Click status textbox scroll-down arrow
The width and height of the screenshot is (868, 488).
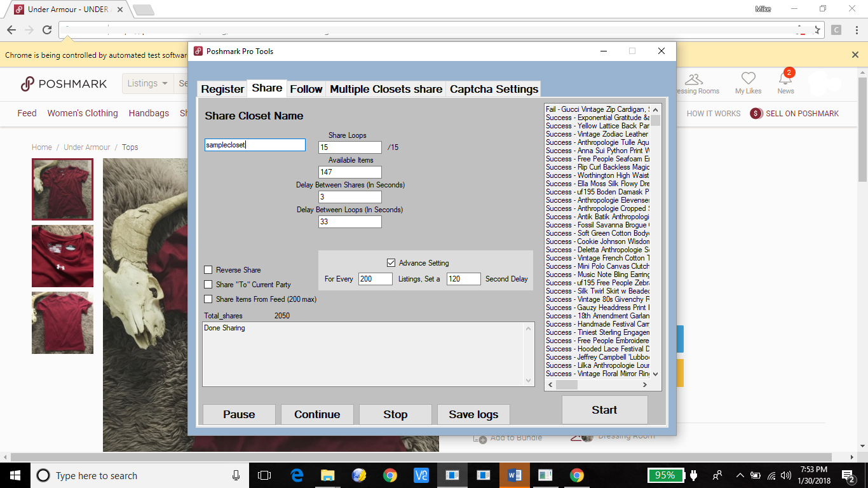(x=529, y=381)
